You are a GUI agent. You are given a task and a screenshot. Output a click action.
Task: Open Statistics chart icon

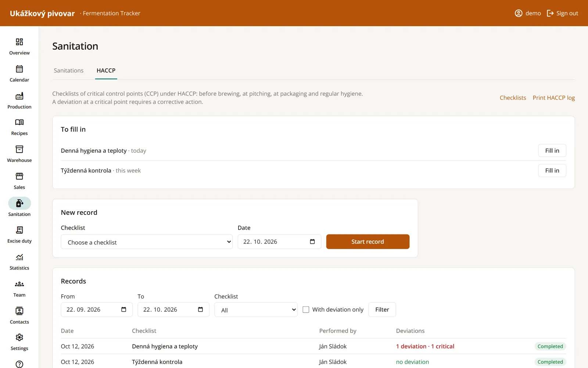pyautogui.click(x=19, y=257)
